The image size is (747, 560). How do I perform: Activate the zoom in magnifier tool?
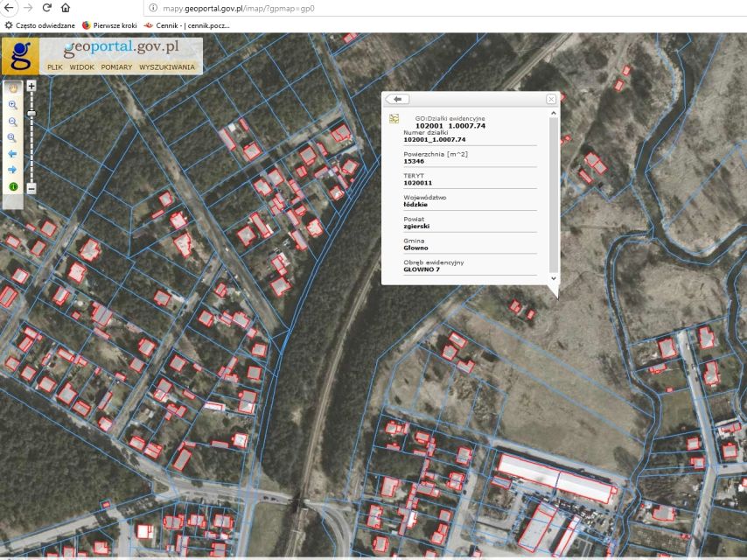click(12, 105)
